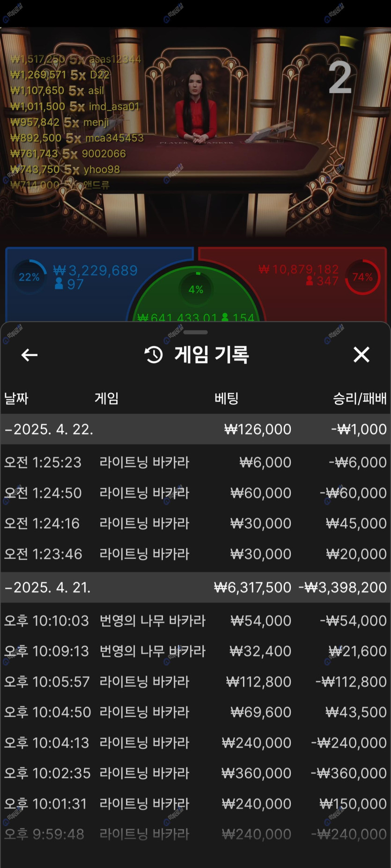Collapse the 2025. 4. 22. date group
Image resolution: width=391 pixels, height=868 pixels.
point(8,429)
